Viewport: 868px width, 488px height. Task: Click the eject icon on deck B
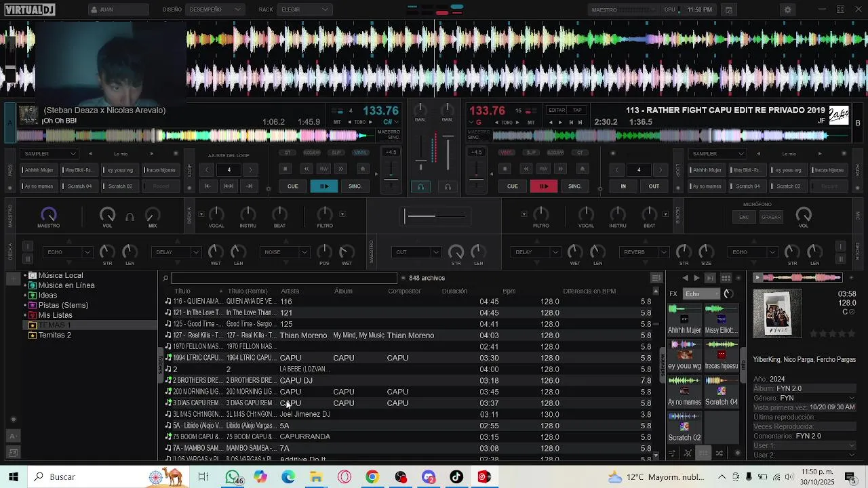click(x=582, y=169)
